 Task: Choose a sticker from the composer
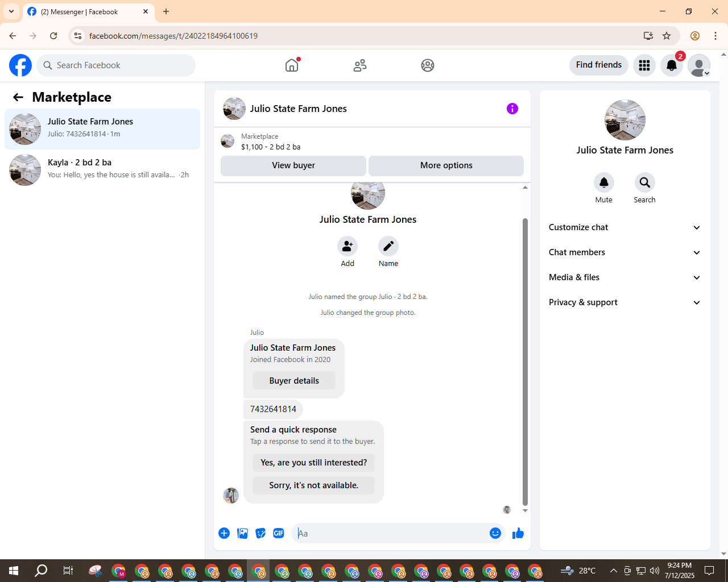(x=260, y=533)
